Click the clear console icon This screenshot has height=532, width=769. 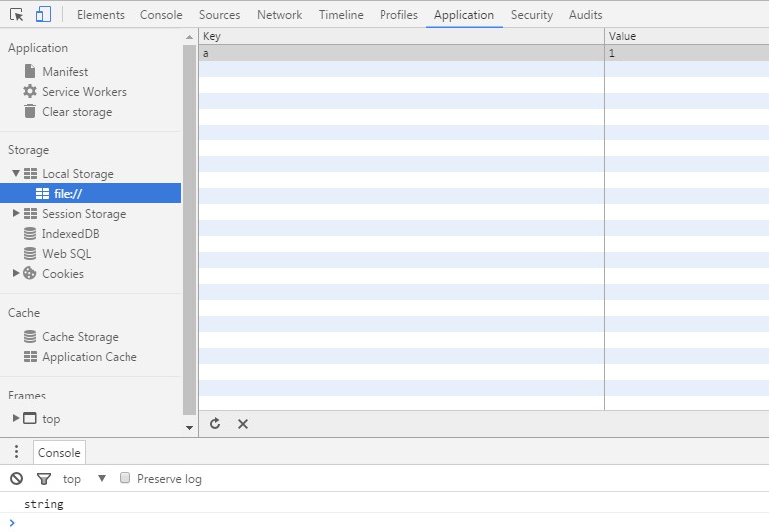point(16,479)
